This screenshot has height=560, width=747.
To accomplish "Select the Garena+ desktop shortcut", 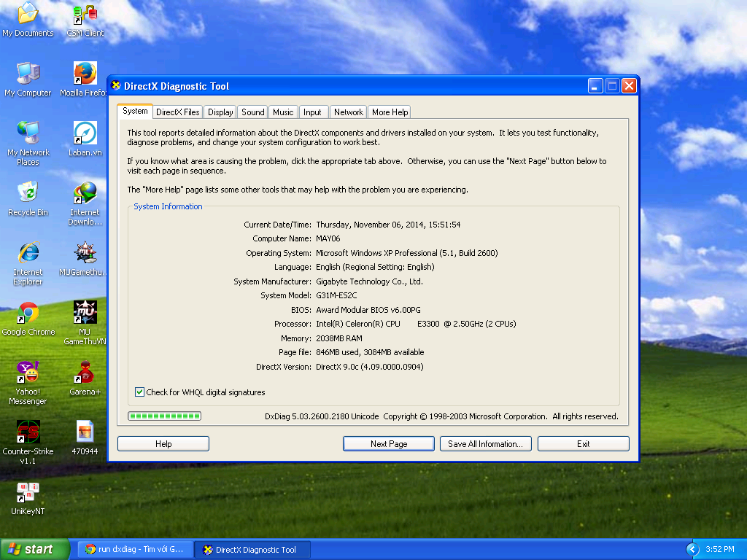I will click(x=85, y=378).
